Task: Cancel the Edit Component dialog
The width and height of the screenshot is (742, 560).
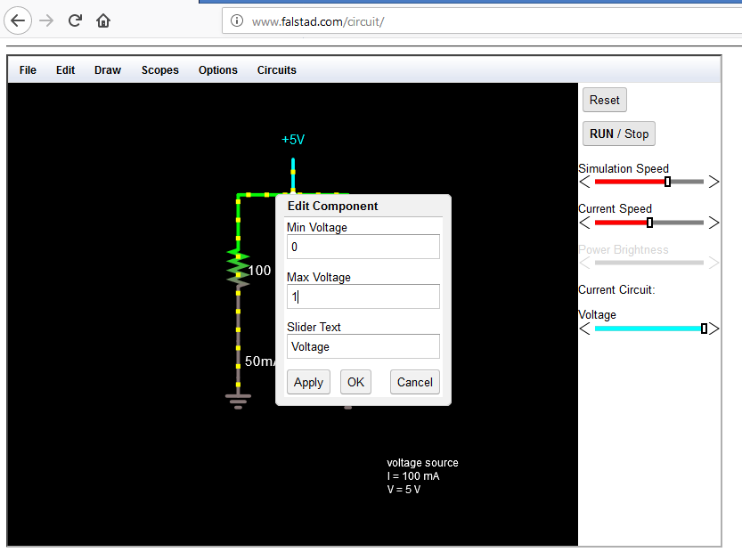Action: pos(414,382)
